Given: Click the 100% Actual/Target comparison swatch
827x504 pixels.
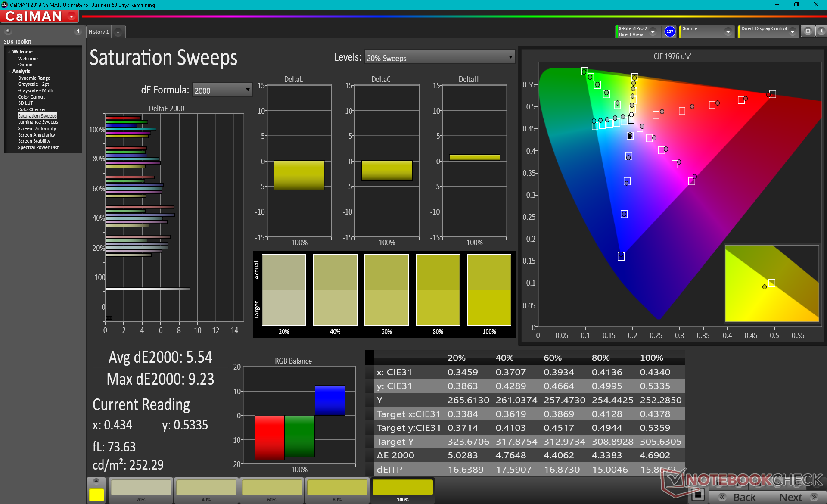Looking at the screenshot, I should 489,289.
